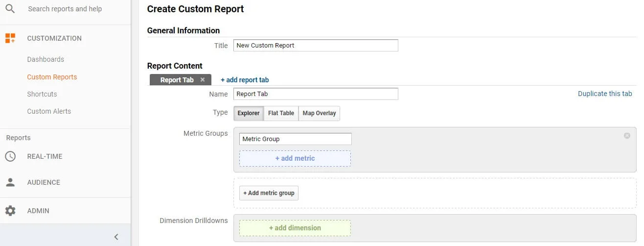The height and width of the screenshot is (246, 644).
Task: Click the Metric Group name field
Action: point(295,139)
